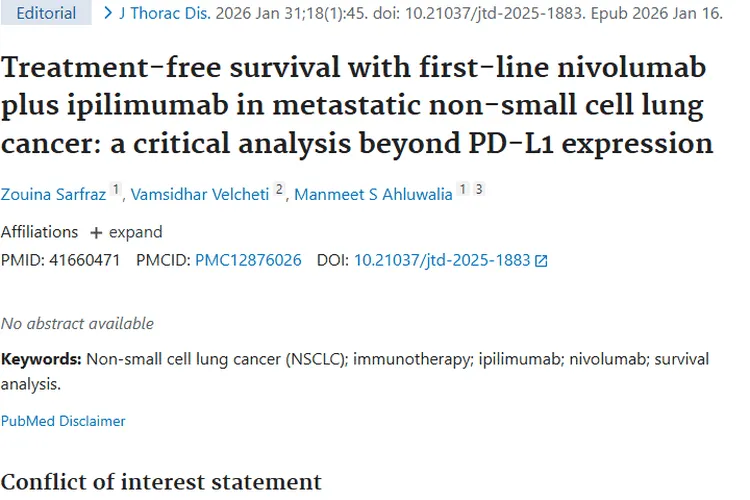This screenshot has width=750, height=500.
Task: Open the PubMed Disclaimer link
Action: coord(63,421)
